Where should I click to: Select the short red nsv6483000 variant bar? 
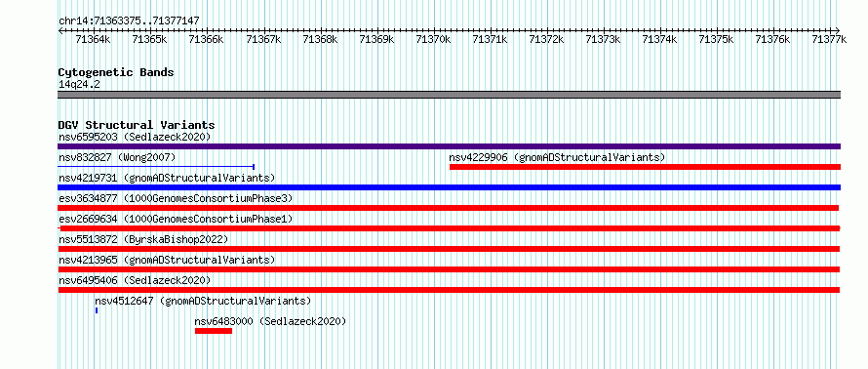coord(214,331)
